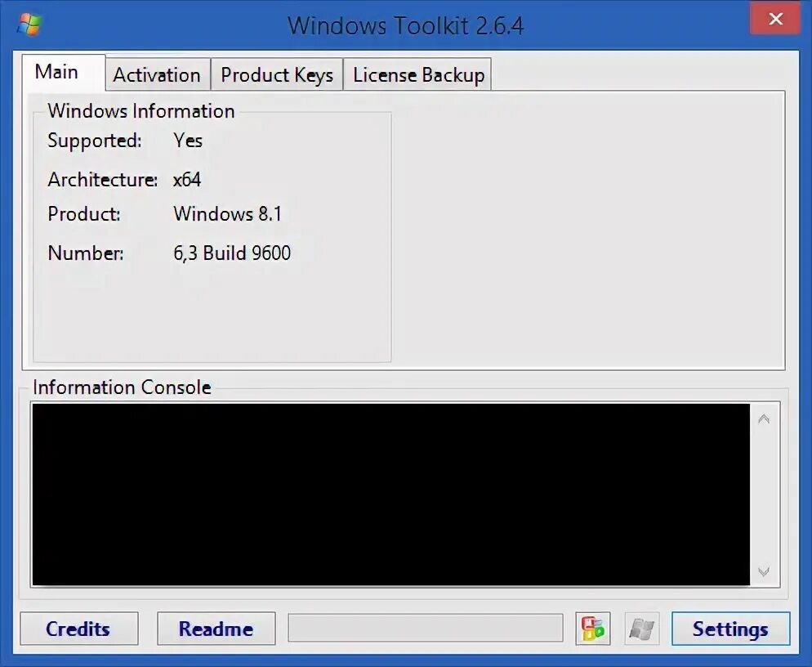Viewport: 812px width, 667px height.
Task: Click inside the black Information Console area
Action: point(391,495)
